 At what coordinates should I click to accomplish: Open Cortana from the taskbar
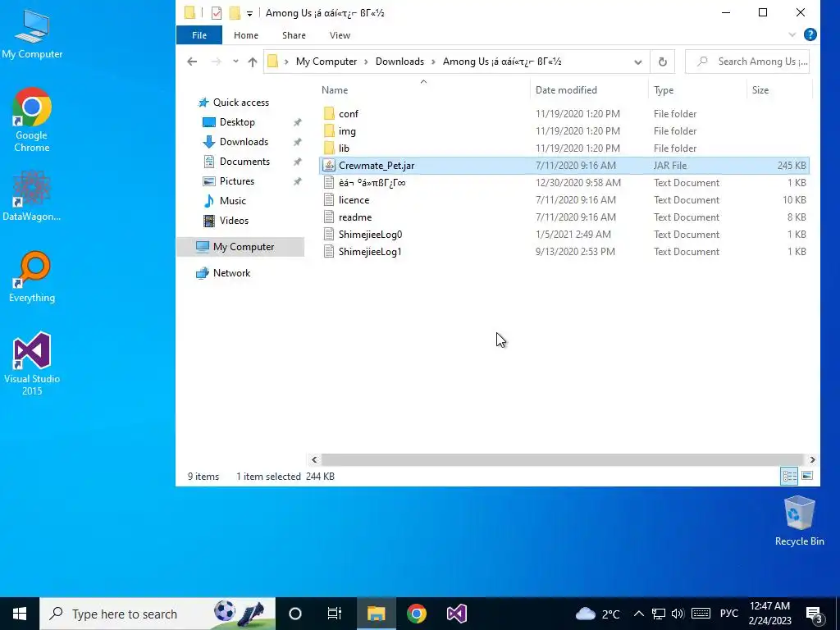pyautogui.click(x=295, y=614)
